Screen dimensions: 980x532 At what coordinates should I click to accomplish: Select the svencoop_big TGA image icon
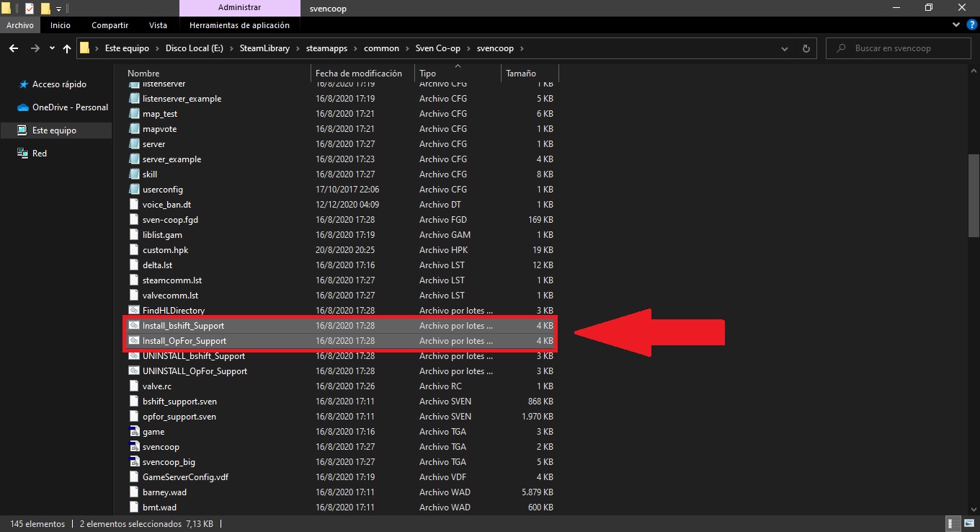[x=133, y=462]
